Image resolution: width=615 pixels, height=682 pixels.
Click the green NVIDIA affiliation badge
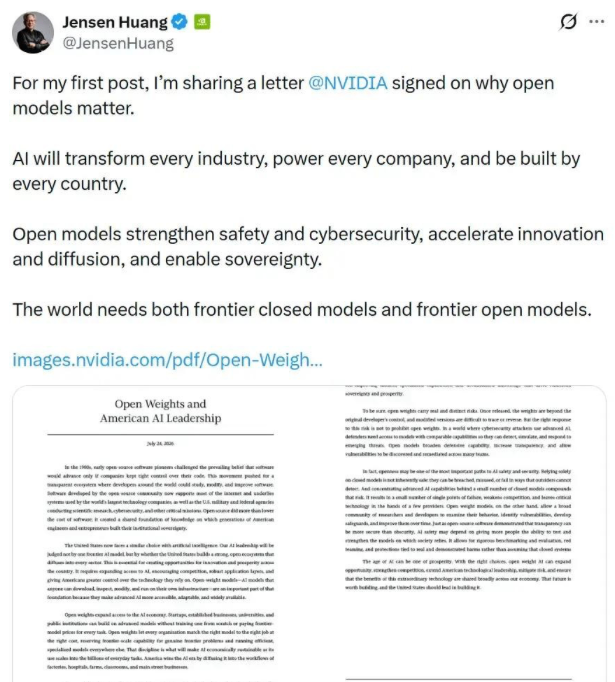[202, 22]
